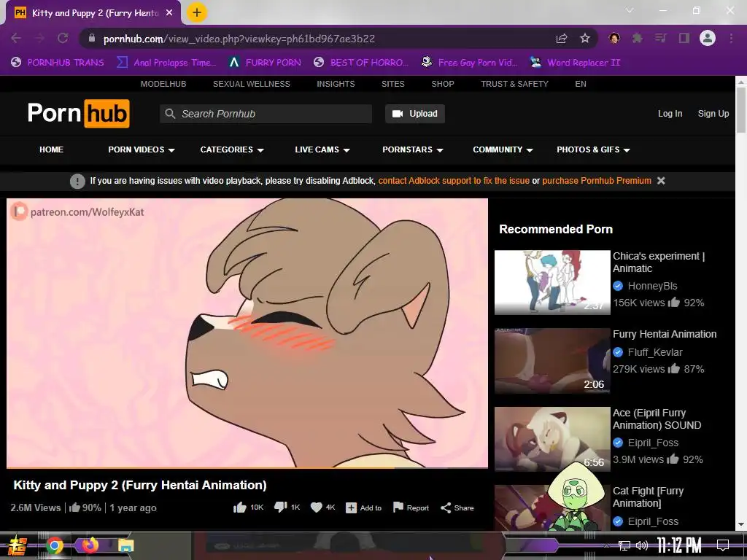The height and width of the screenshot is (560, 747).
Task: Open the BEST OF HORRO... bookmark
Action: (361, 63)
